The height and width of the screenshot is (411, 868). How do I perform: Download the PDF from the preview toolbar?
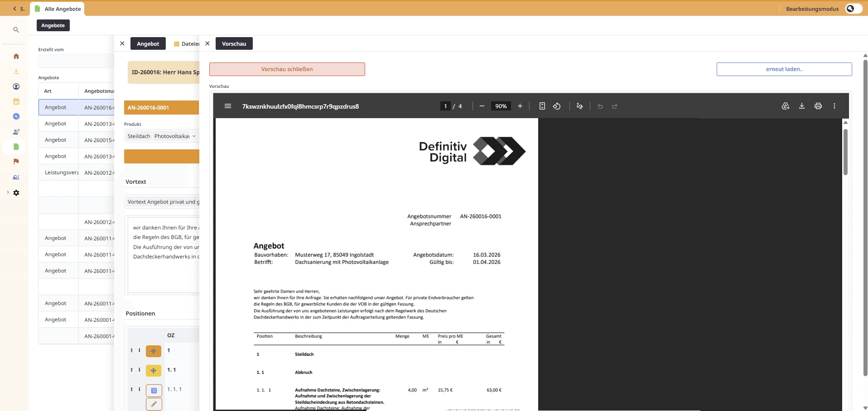coord(802,106)
